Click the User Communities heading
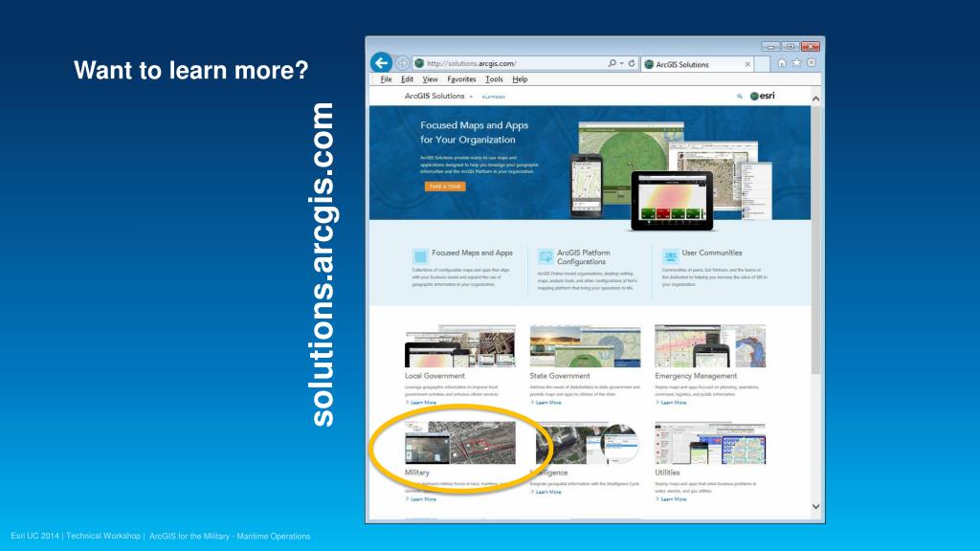Screen dimensions: 980x551 (x=712, y=253)
